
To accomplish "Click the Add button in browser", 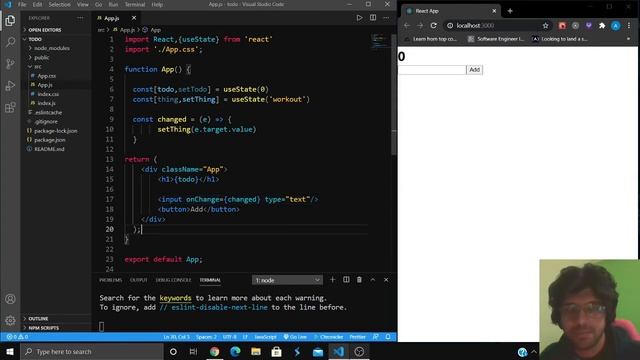I will pos(474,70).
